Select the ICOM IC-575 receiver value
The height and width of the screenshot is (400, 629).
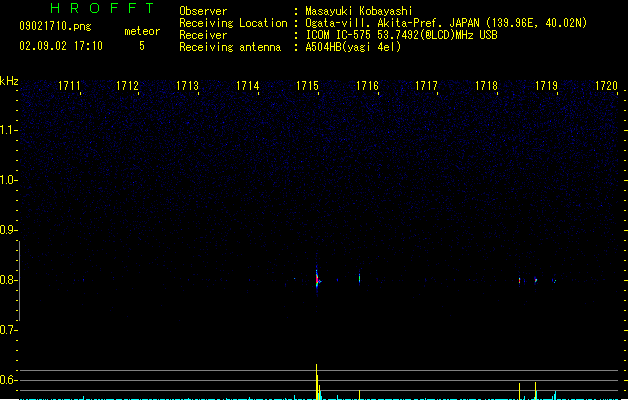401,35
